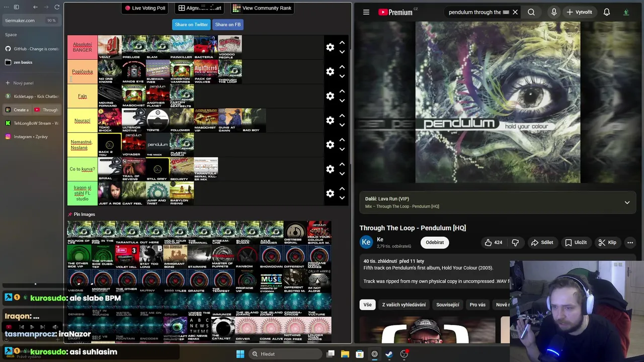Share tier list on Twitter

pos(191,25)
